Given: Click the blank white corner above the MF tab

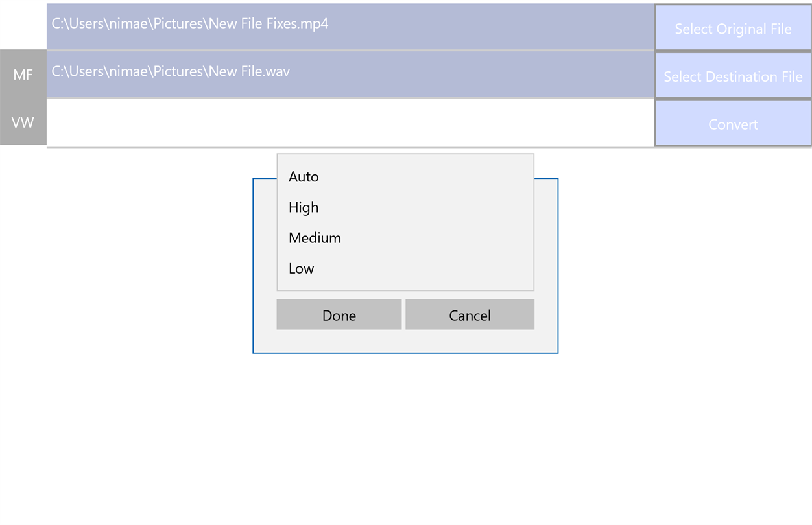Looking at the screenshot, I should (23, 25).
